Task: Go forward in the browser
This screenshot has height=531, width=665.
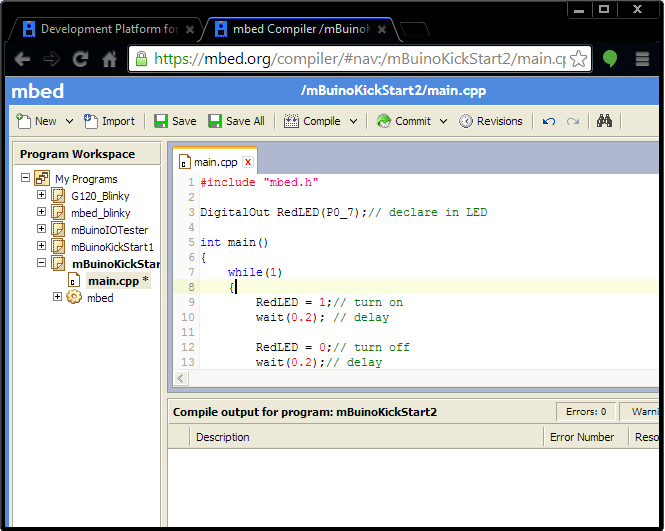Action: click(51, 59)
